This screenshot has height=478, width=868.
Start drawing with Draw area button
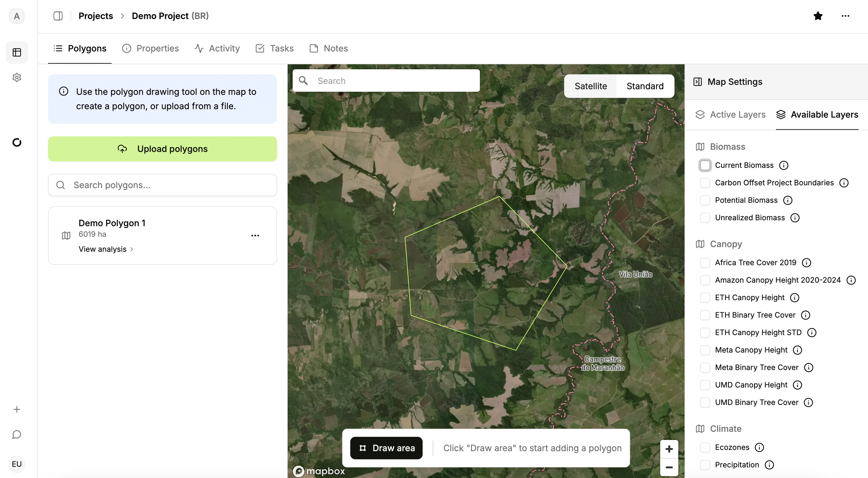tap(386, 448)
